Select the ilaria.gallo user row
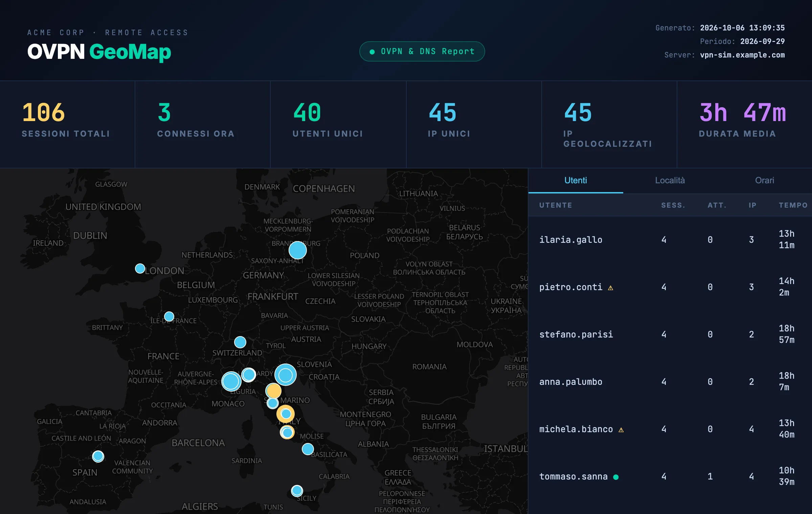 click(670, 240)
